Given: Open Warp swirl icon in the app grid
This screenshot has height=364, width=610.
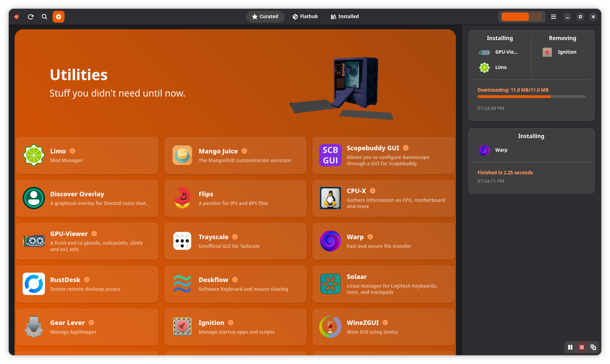Looking at the screenshot, I should [x=330, y=241].
